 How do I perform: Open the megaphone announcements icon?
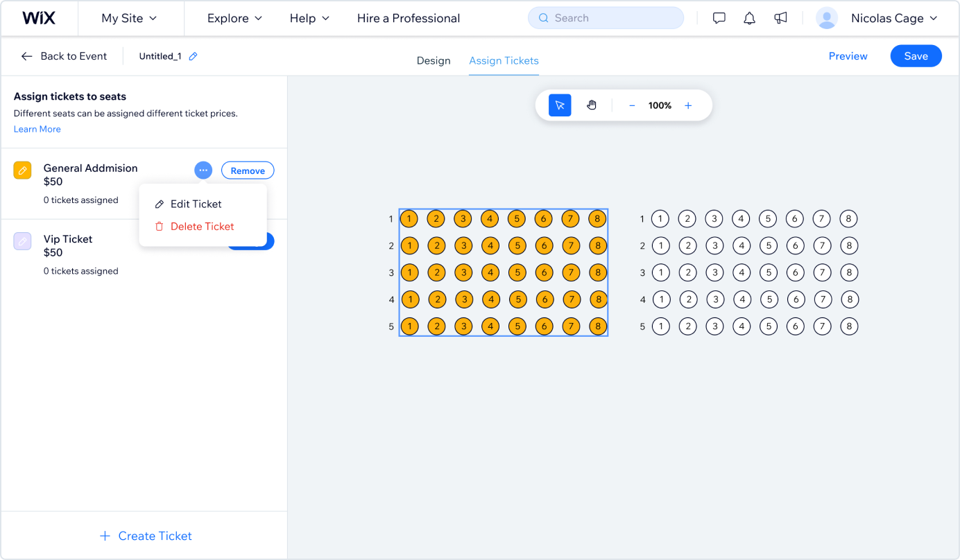tap(780, 19)
